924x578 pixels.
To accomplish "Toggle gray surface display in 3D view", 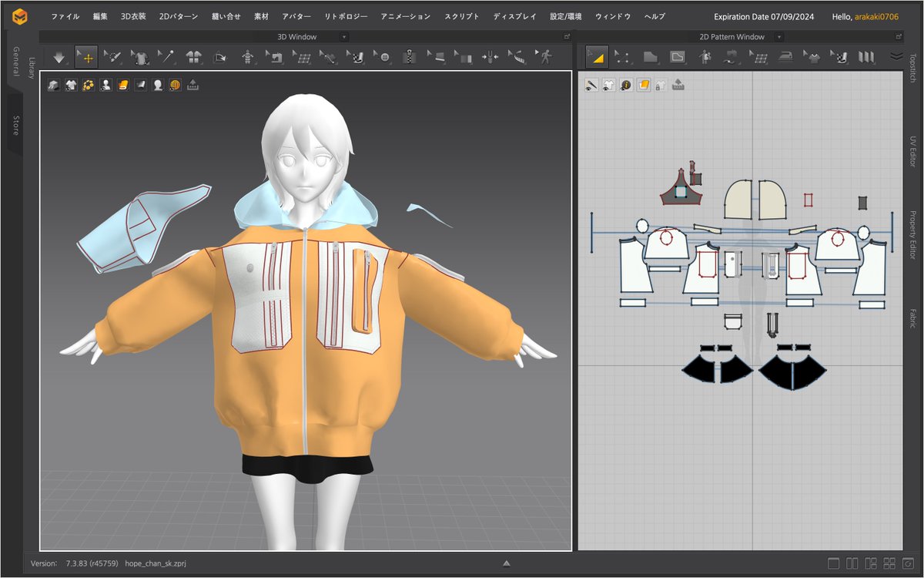I will click(140, 85).
